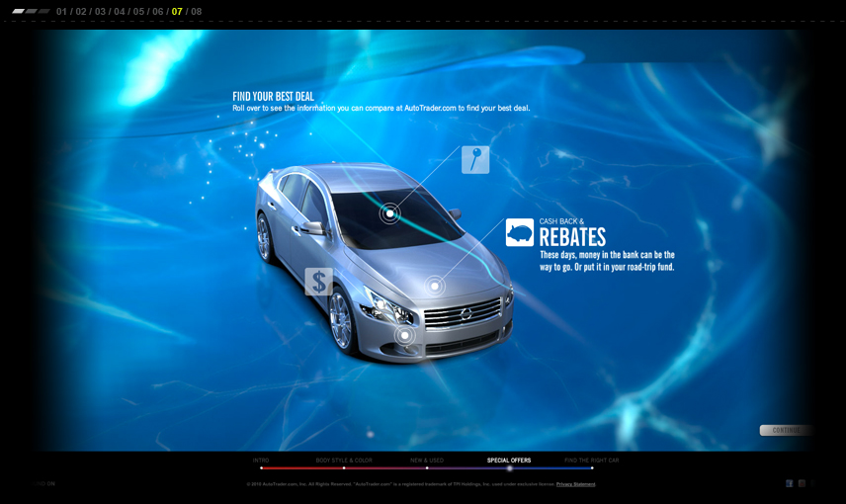This screenshot has height=504, width=846.
Task: Go to the Intro section
Action: point(261,461)
